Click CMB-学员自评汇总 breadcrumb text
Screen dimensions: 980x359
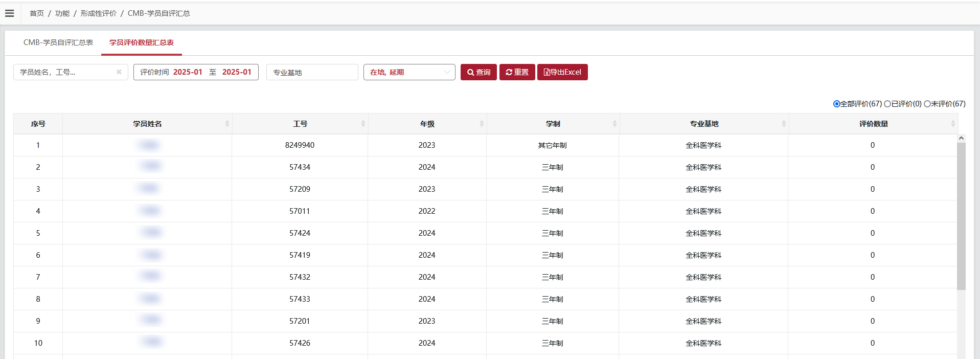pos(158,13)
